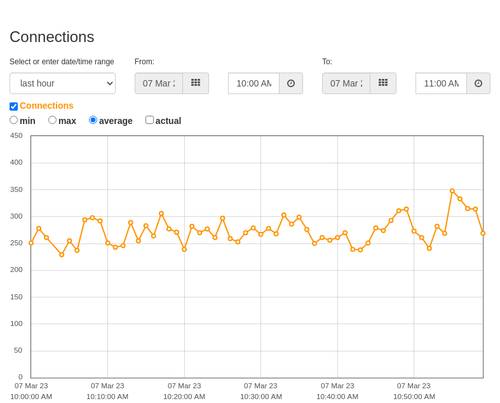Click the To time field 11:00 AM
500x403 pixels.
(441, 83)
